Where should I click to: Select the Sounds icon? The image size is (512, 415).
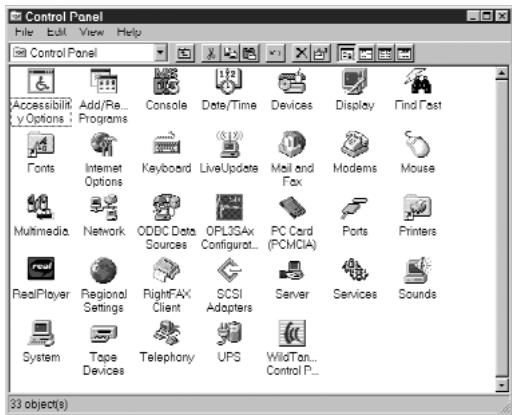(418, 270)
